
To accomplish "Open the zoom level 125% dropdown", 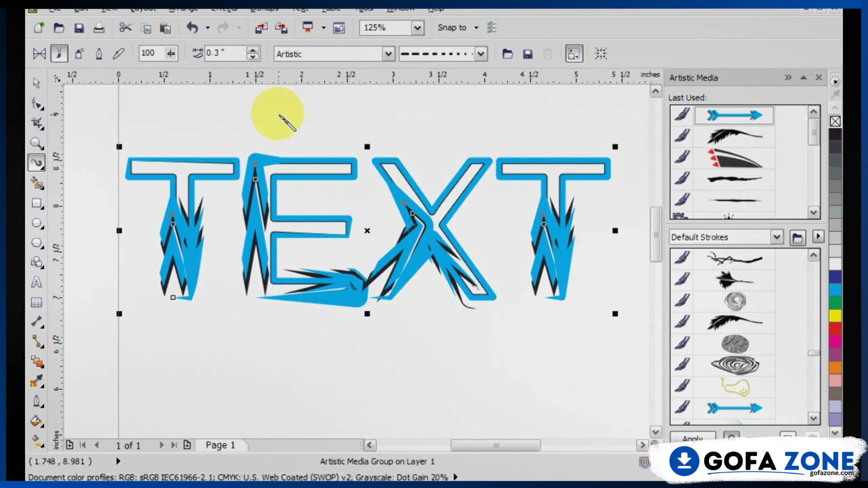I will pos(417,28).
